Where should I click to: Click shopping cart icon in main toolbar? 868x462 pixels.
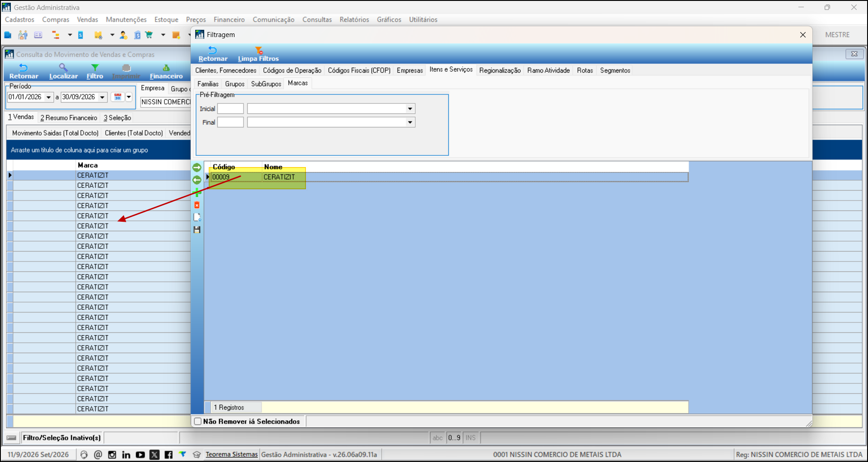tap(149, 35)
